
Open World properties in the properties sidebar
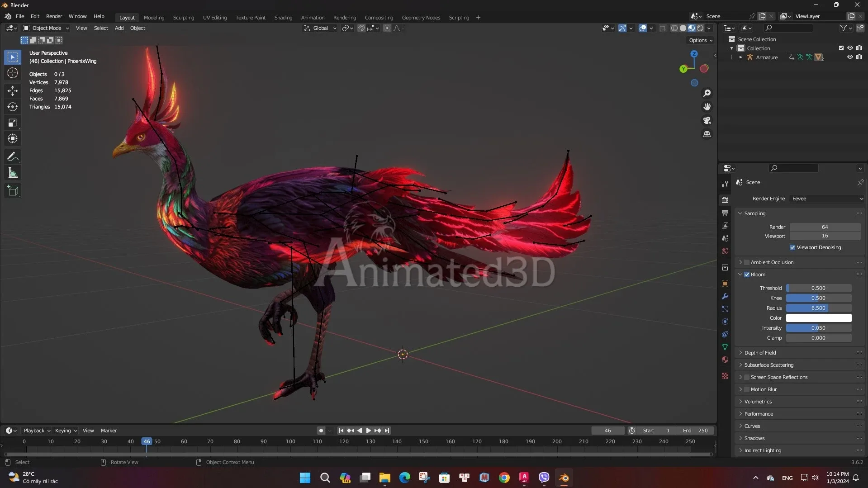[x=725, y=251]
